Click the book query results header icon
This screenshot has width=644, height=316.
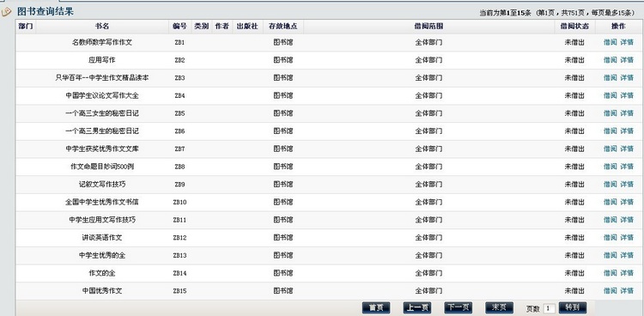[7, 12]
